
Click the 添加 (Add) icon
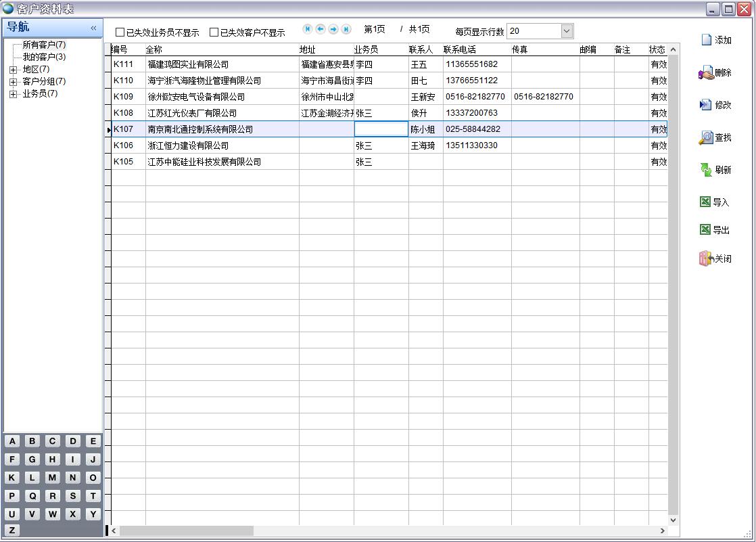pos(707,40)
